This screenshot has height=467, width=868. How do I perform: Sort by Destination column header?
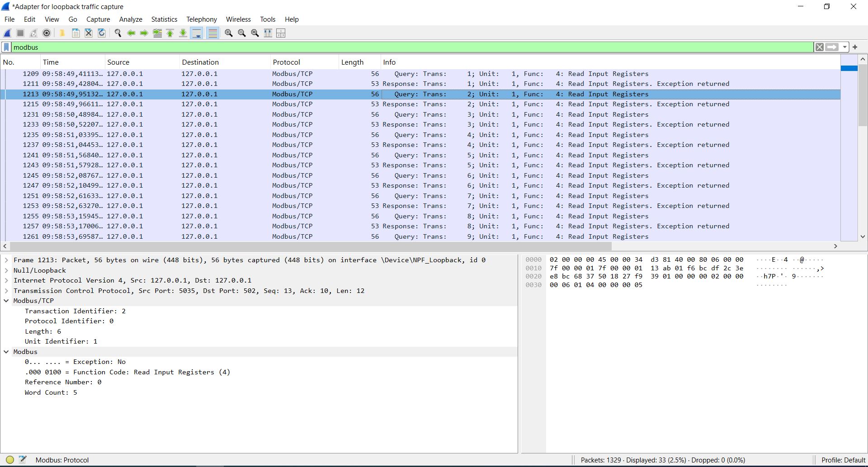tap(224, 62)
